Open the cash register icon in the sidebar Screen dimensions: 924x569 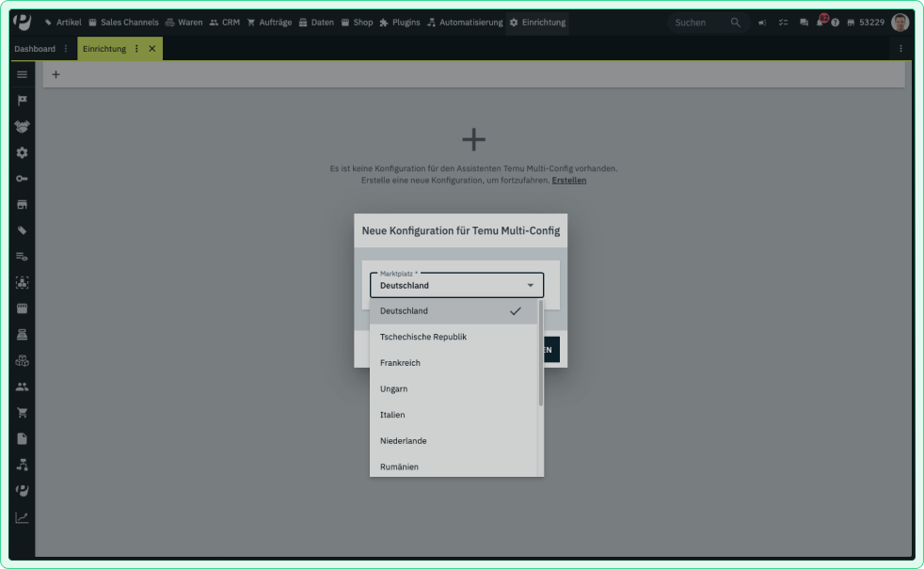(x=22, y=335)
